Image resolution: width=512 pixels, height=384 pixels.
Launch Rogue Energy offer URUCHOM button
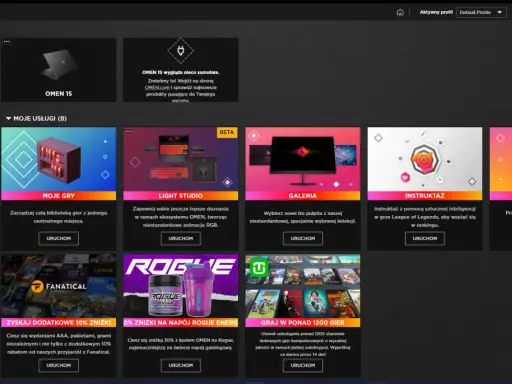point(181,365)
